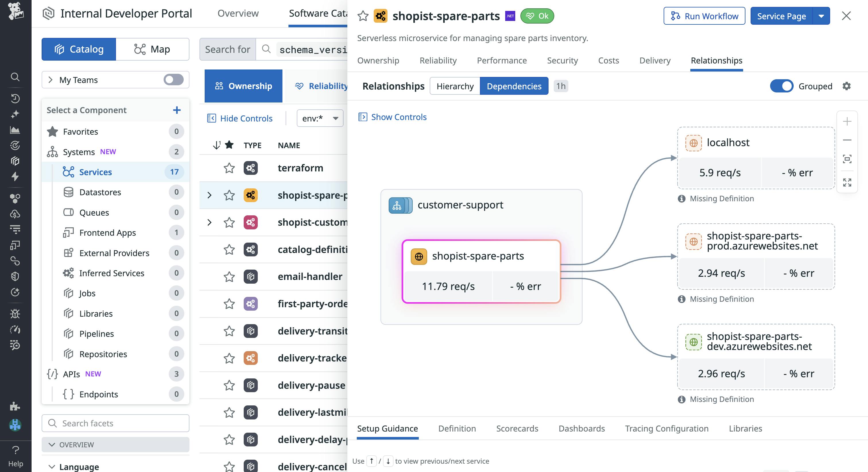Open the env:* filter dropdown
The width and height of the screenshot is (868, 472).
(x=319, y=118)
